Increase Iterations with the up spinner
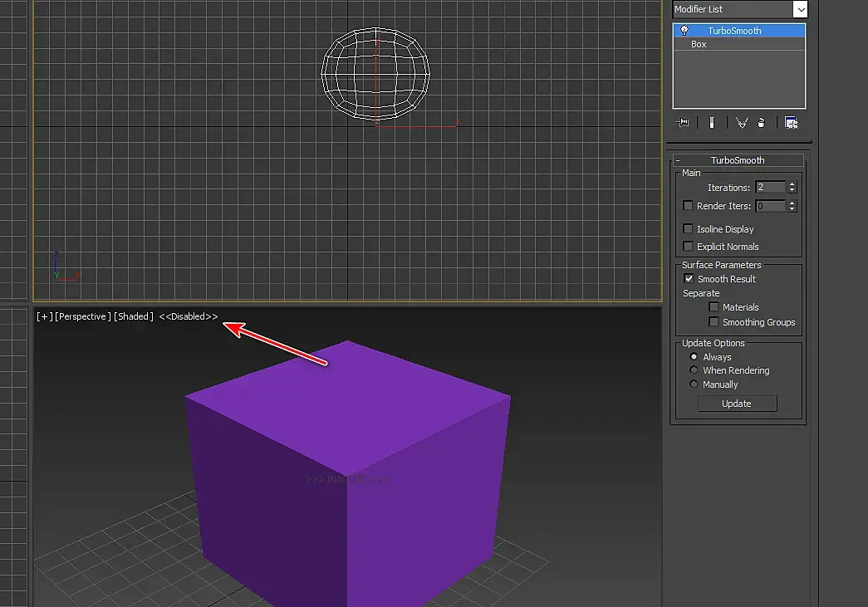The height and width of the screenshot is (607, 868). (x=792, y=184)
